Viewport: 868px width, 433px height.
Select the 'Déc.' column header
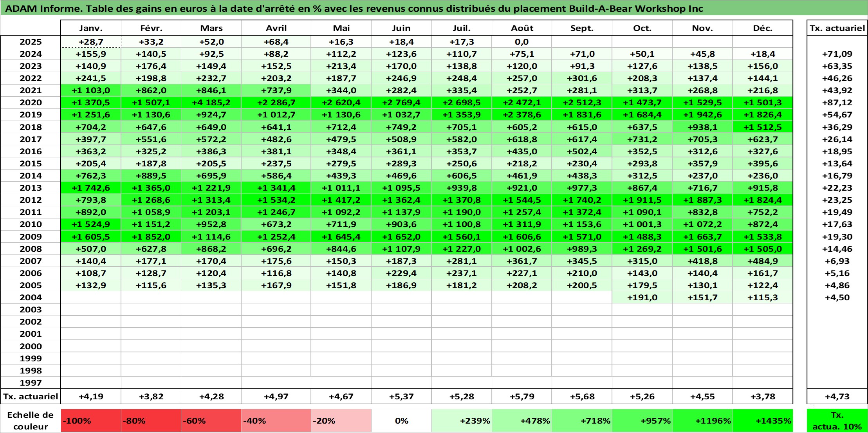(x=763, y=28)
